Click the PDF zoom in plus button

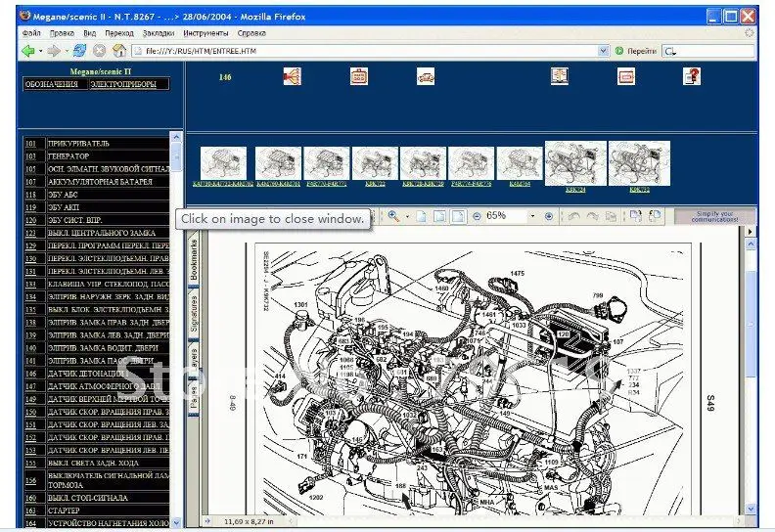[549, 216]
